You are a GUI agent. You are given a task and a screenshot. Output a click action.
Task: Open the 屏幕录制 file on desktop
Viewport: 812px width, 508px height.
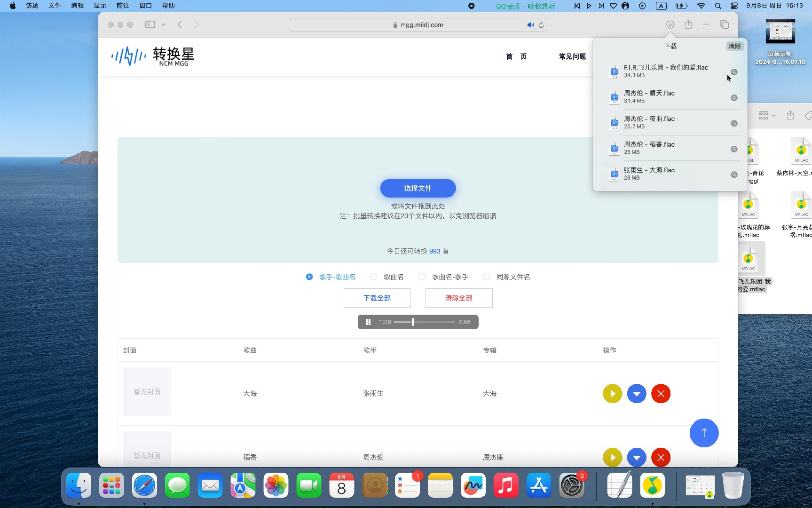(780, 41)
